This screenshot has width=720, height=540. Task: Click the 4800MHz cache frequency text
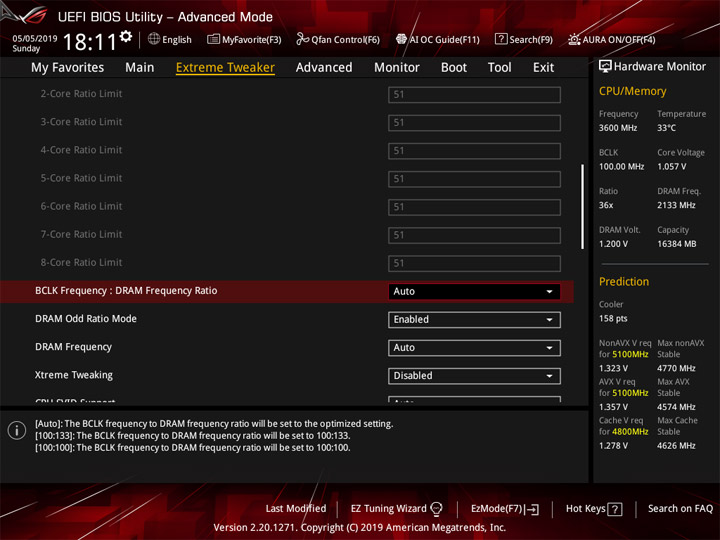(x=630, y=432)
